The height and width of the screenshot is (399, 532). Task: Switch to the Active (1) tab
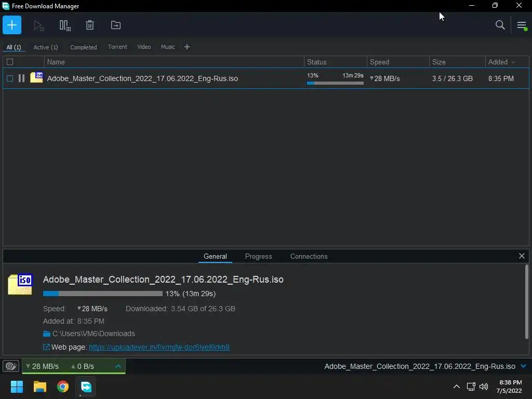coord(46,47)
